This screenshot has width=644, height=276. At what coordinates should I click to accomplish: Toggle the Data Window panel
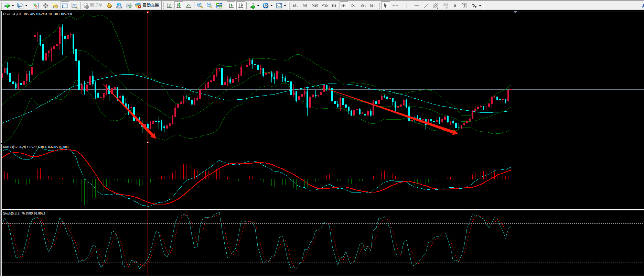pos(45,5)
